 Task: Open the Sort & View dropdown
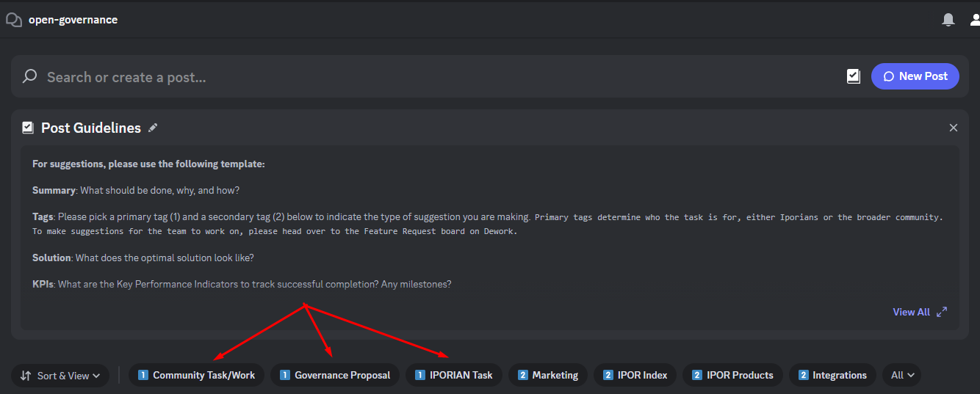(x=60, y=376)
